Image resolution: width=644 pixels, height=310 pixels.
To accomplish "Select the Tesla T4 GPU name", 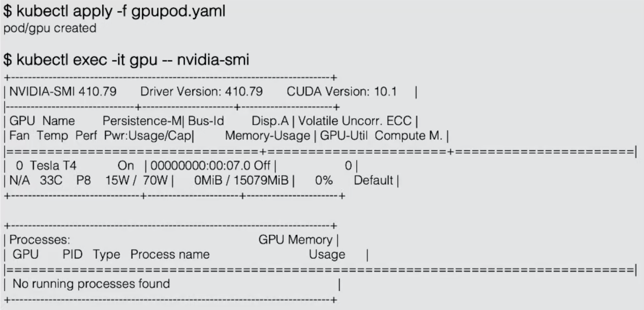I will pos(53,166).
